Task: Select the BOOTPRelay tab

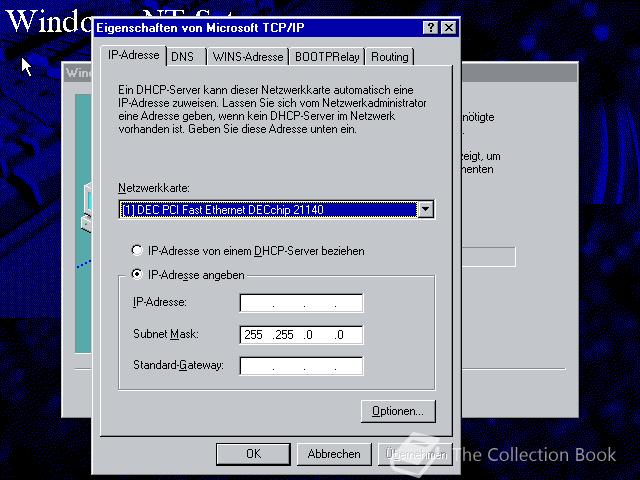Action: click(x=327, y=57)
